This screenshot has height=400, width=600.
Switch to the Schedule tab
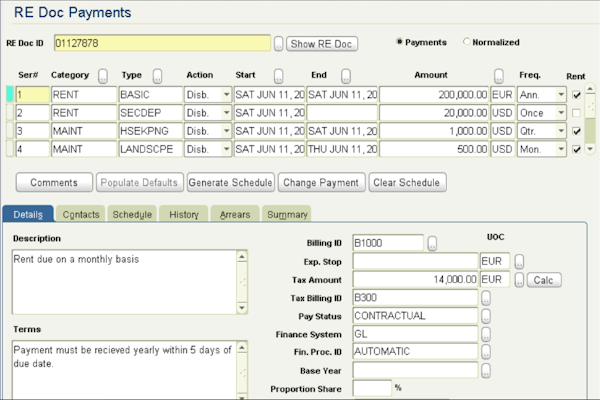[132, 214]
